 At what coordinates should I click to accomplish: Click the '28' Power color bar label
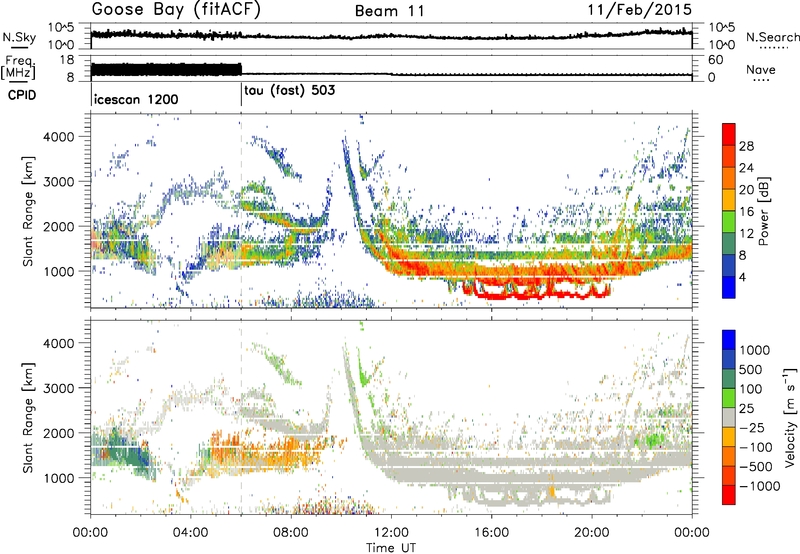click(x=746, y=146)
